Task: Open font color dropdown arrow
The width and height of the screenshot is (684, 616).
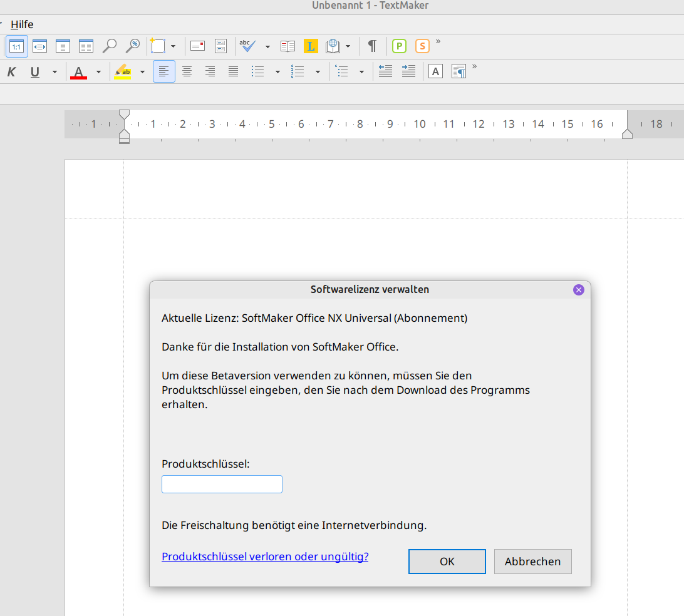Action: coord(98,72)
